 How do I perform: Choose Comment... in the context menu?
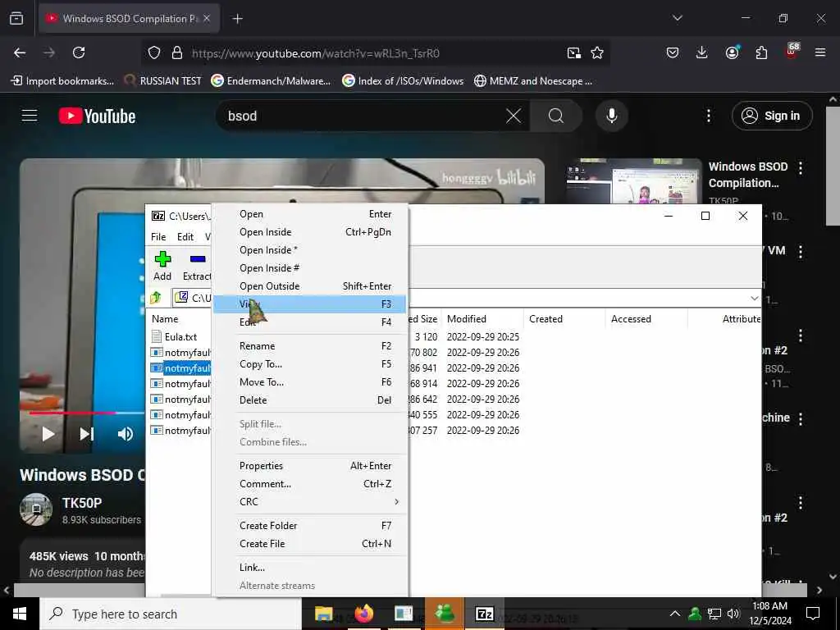[309, 484]
